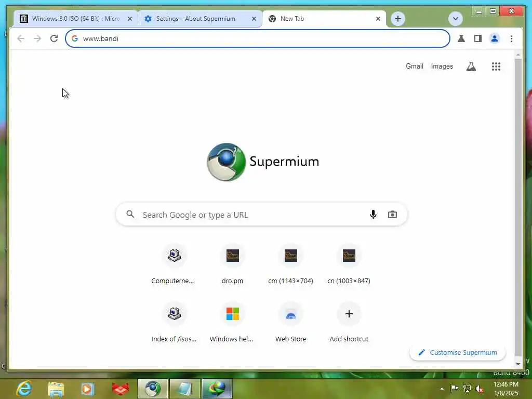Open the Web Store shortcut
The width and height of the screenshot is (532, 399).
(x=290, y=323)
